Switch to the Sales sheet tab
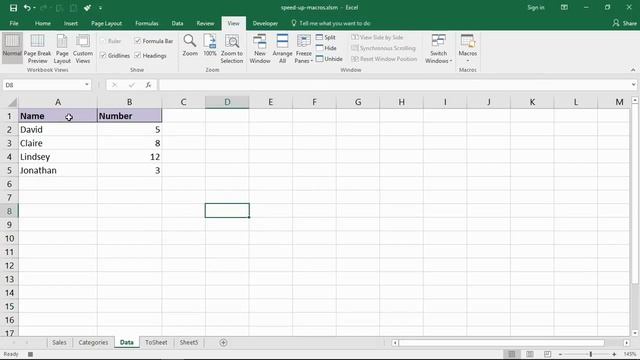Viewport: 640px width, 360px height. click(59, 342)
